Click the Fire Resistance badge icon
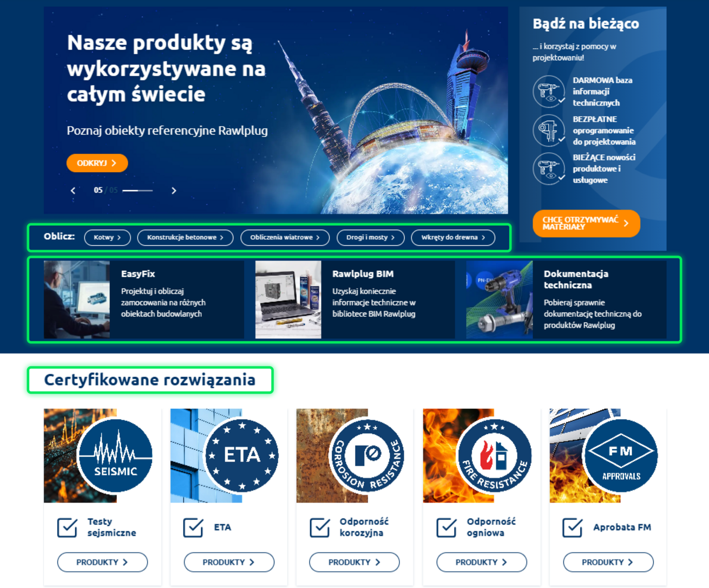Image resolution: width=709 pixels, height=588 pixels. pyautogui.click(x=494, y=455)
